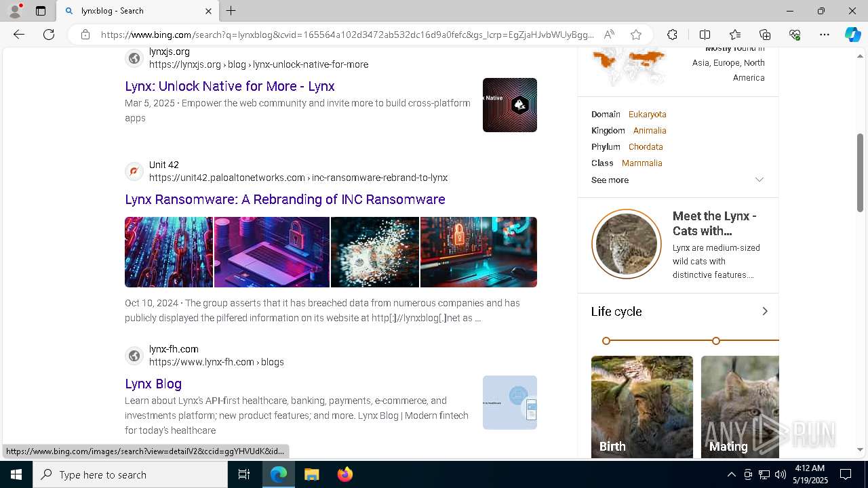Open Edge profile icon
This screenshot has height=488, width=868.
(x=15, y=11)
